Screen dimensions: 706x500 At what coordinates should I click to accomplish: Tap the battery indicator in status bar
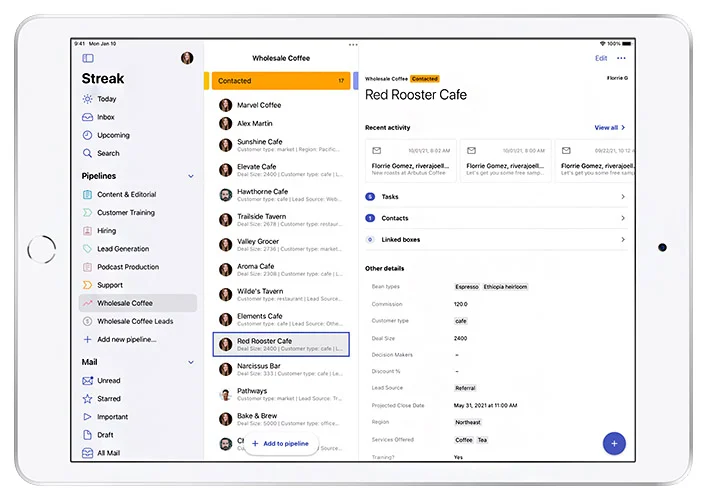point(627,44)
